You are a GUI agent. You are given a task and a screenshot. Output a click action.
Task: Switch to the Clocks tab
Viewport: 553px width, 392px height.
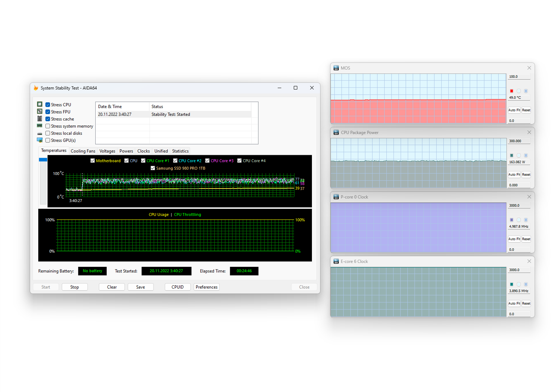143,151
